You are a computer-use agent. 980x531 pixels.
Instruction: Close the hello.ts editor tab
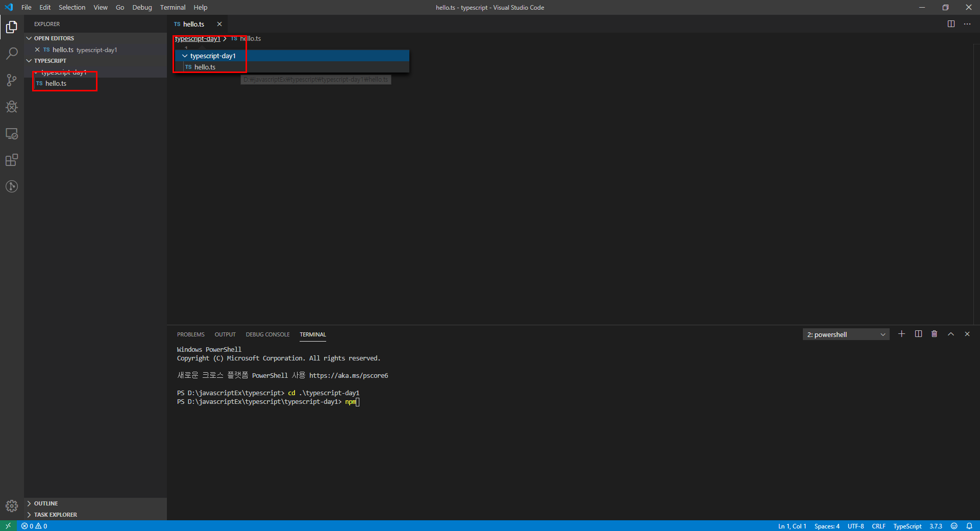[219, 24]
